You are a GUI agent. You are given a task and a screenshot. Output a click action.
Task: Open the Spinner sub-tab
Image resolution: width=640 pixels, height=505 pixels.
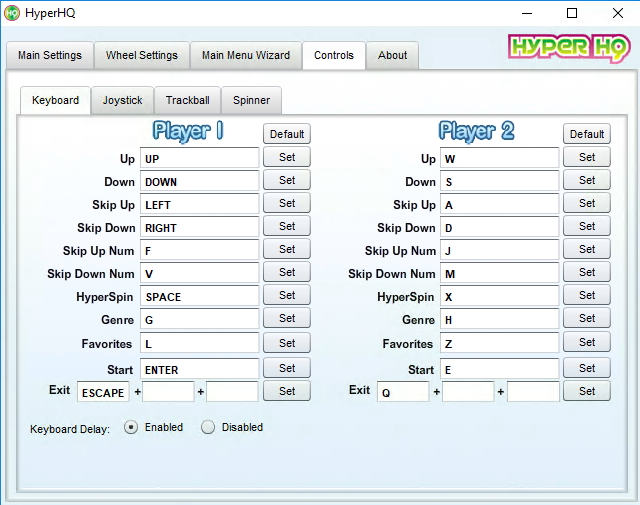tap(251, 100)
